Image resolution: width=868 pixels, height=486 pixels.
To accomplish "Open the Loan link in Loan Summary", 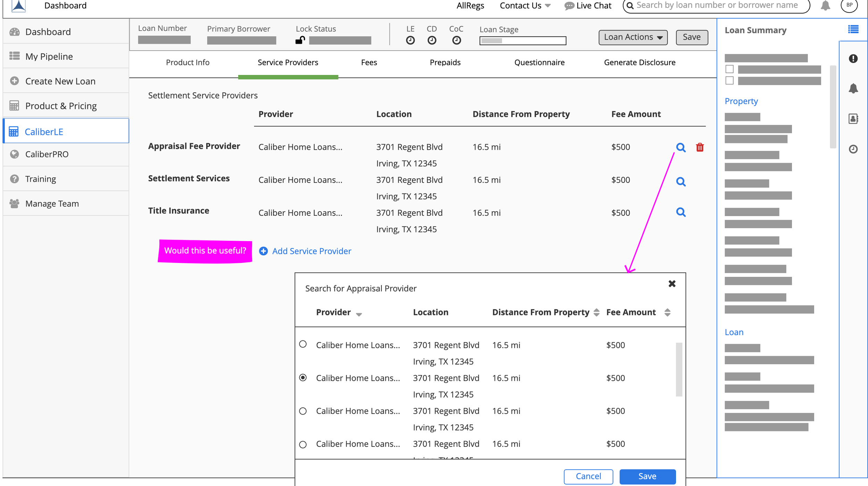I will (734, 332).
